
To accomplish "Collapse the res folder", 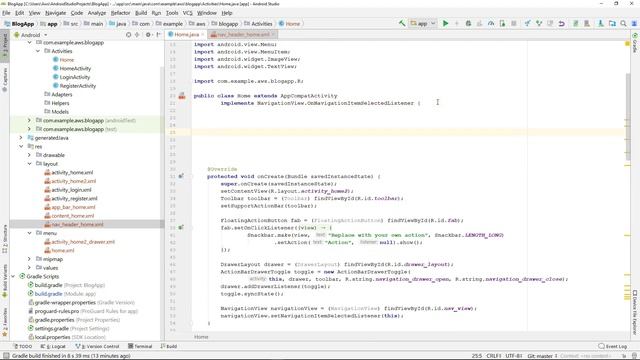I will tap(21, 147).
